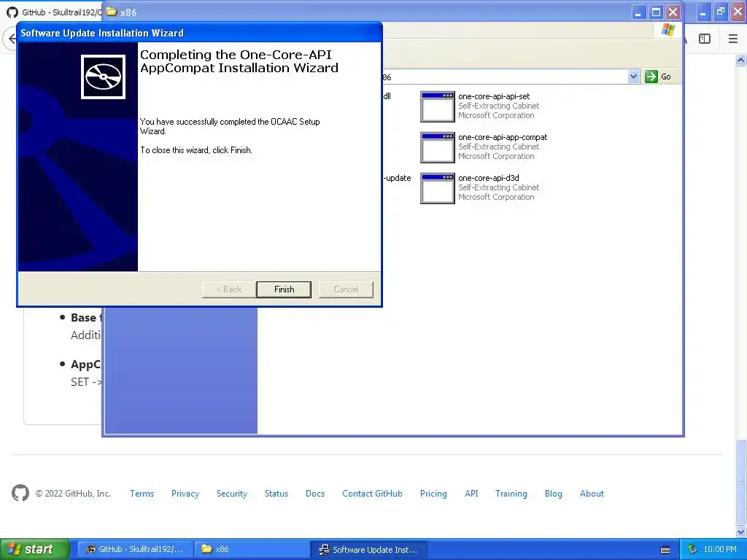
Task: Open the one-core-api-api-set file icon
Action: coord(438,106)
